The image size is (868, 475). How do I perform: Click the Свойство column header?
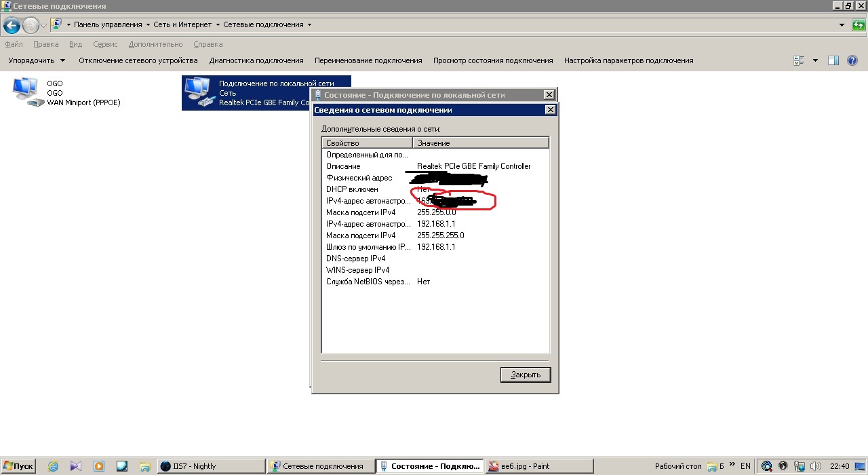[x=367, y=143]
